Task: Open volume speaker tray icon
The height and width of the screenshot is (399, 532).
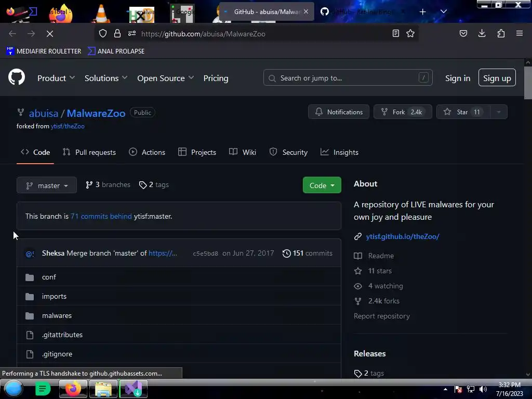Action: click(483, 389)
